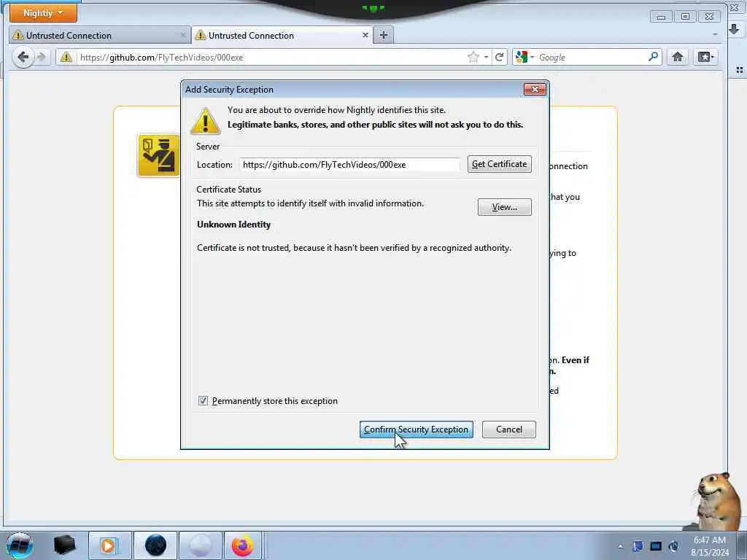Image resolution: width=747 pixels, height=560 pixels.
Task: Select the second Untrusted Connection tab
Action: (x=282, y=35)
